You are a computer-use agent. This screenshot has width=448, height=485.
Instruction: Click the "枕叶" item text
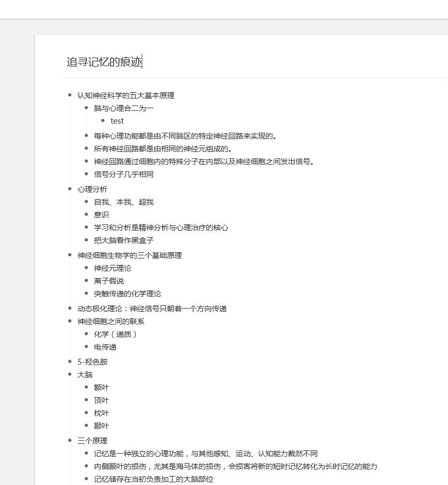(x=101, y=413)
